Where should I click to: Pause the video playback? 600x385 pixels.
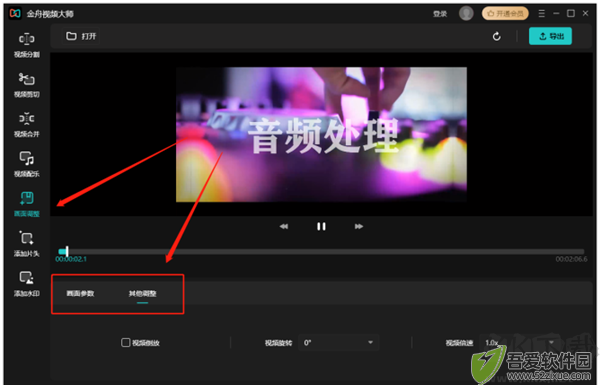tap(321, 227)
